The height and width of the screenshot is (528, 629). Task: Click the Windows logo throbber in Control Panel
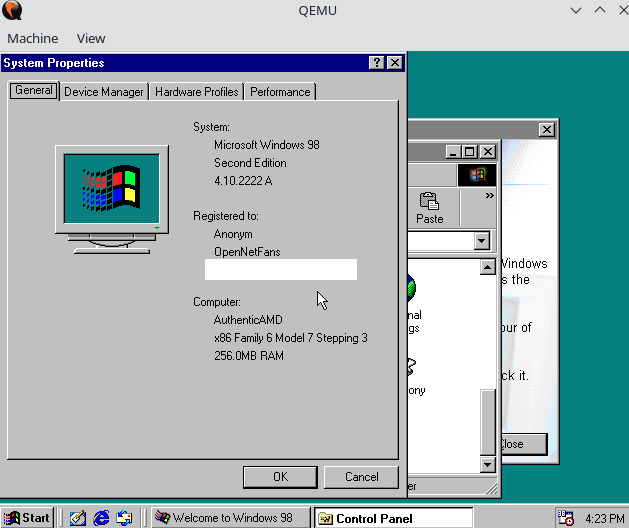pos(477,175)
